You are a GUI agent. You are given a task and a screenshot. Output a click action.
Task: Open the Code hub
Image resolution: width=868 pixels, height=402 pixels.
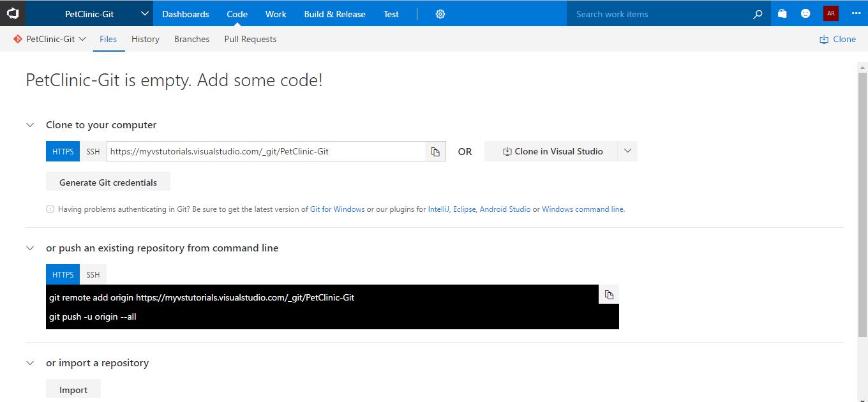[x=237, y=14]
